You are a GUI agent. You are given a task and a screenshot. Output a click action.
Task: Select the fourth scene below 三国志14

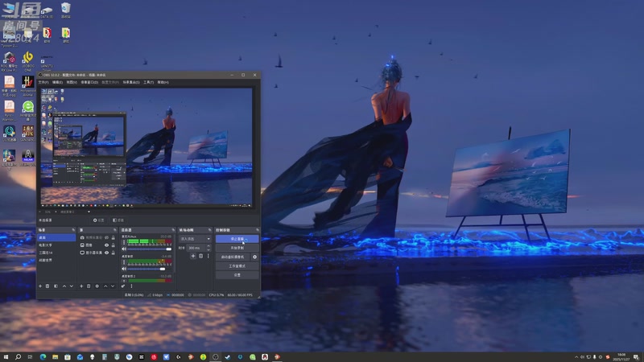(56, 260)
